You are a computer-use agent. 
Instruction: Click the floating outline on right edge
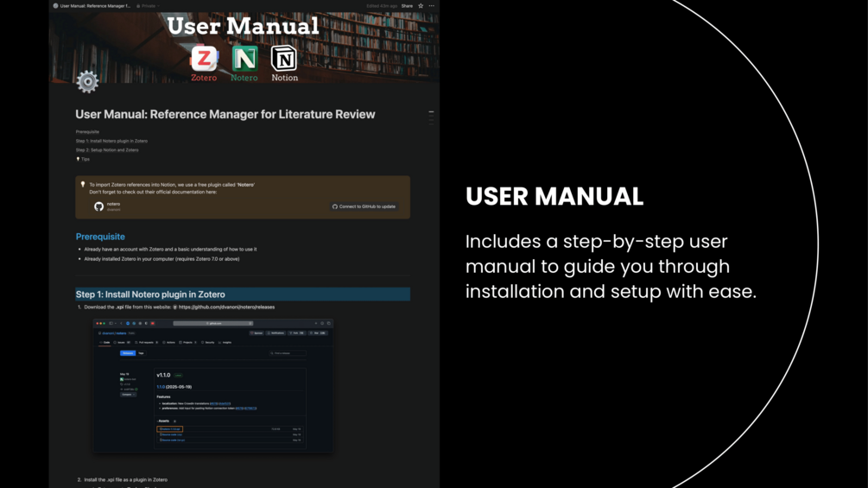tap(431, 117)
